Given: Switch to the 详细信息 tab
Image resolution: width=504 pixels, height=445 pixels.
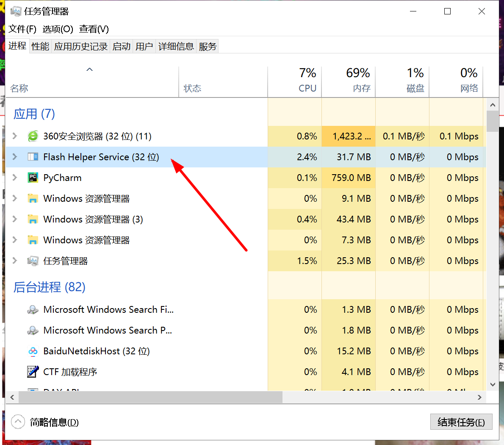Looking at the screenshot, I should click(176, 47).
